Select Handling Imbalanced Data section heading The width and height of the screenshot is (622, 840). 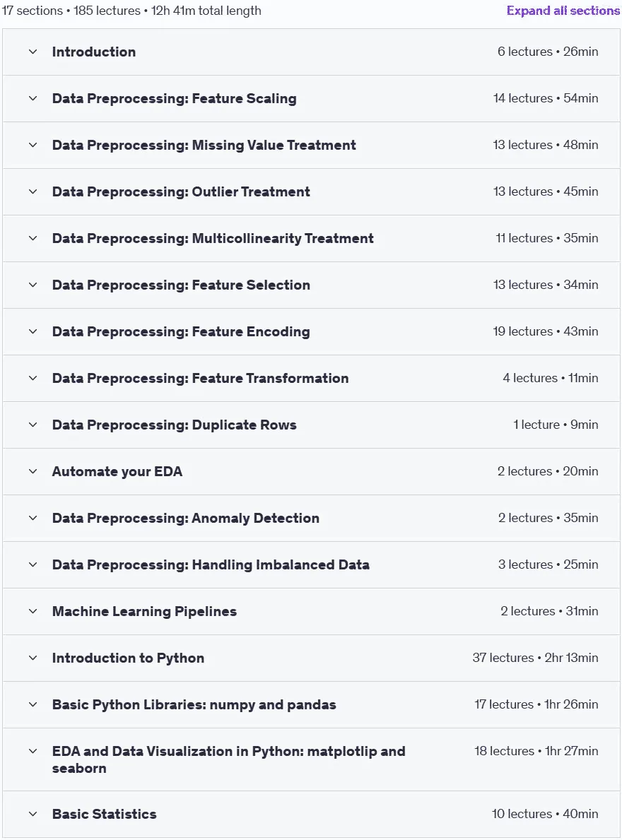coord(211,564)
